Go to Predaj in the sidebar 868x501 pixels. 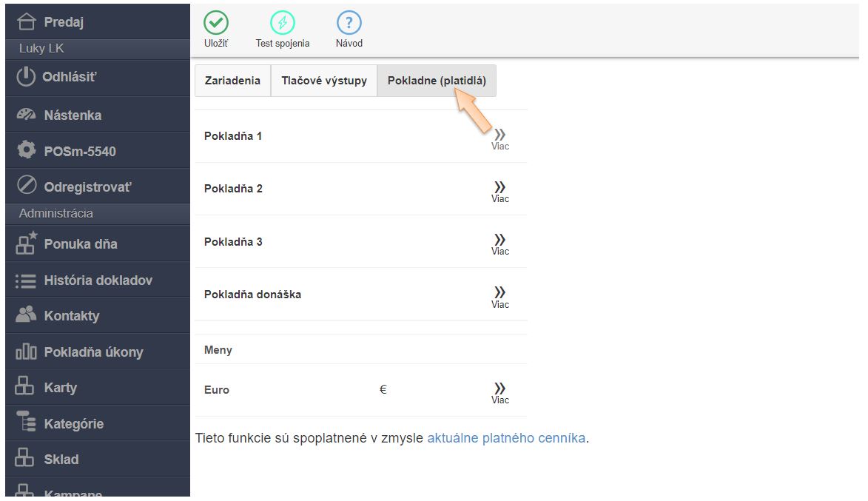tap(64, 22)
